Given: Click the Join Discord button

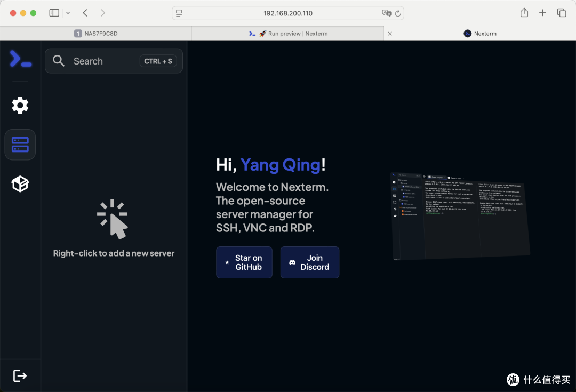Looking at the screenshot, I should [x=310, y=262].
